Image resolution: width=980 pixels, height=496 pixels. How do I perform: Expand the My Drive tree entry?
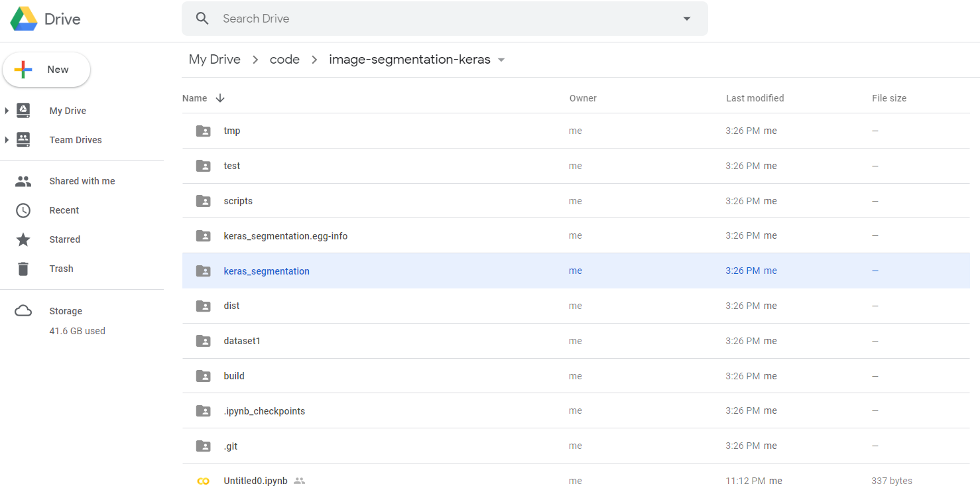pos(8,111)
